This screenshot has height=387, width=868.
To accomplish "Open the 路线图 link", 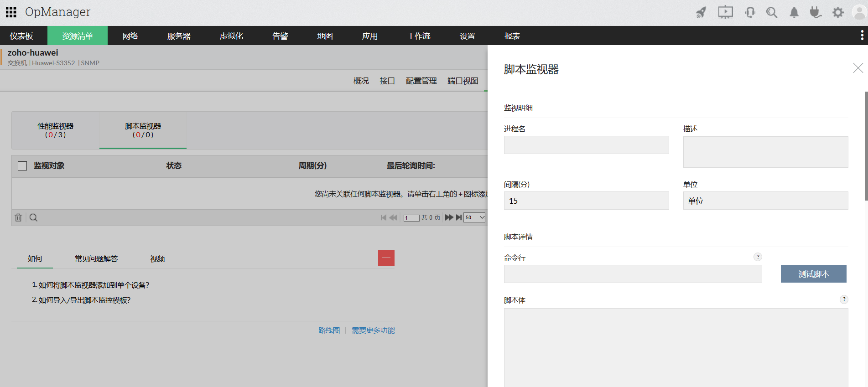I will tap(329, 330).
